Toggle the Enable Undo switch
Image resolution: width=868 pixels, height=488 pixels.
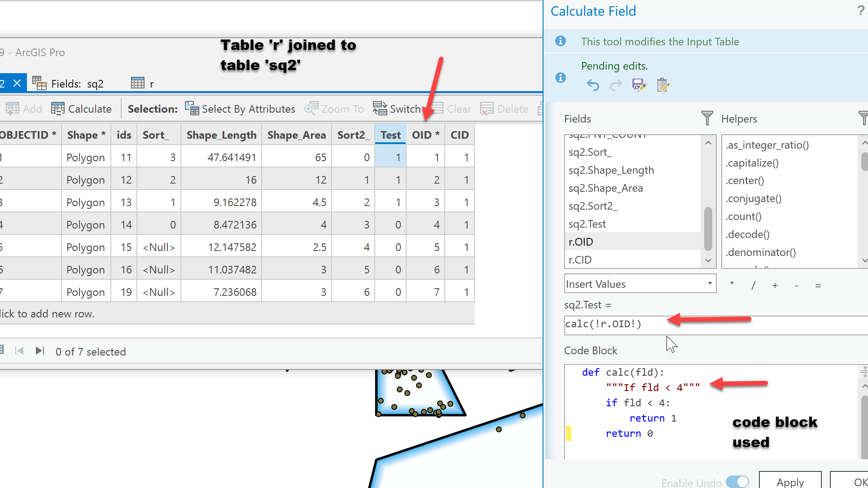[x=737, y=482]
